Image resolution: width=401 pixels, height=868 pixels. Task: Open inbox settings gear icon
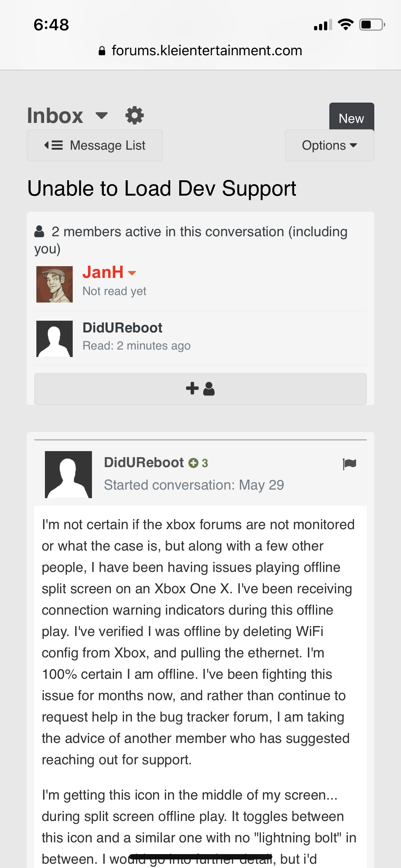click(x=135, y=115)
